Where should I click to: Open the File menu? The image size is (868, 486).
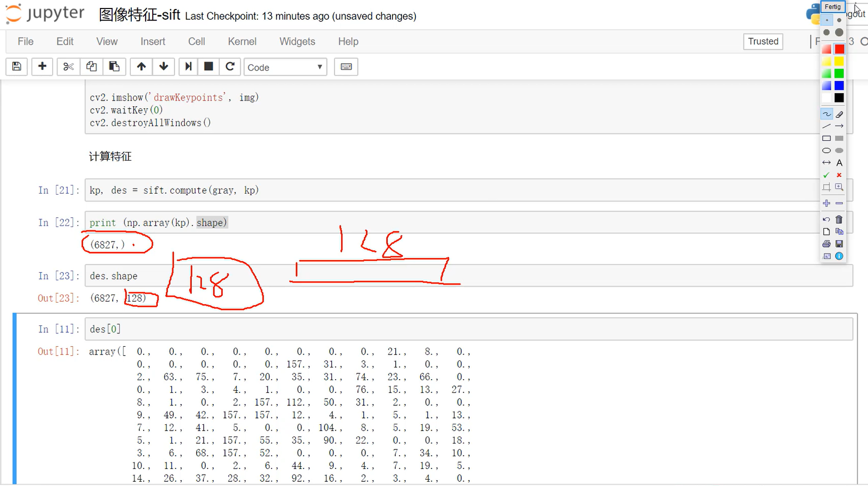point(26,41)
